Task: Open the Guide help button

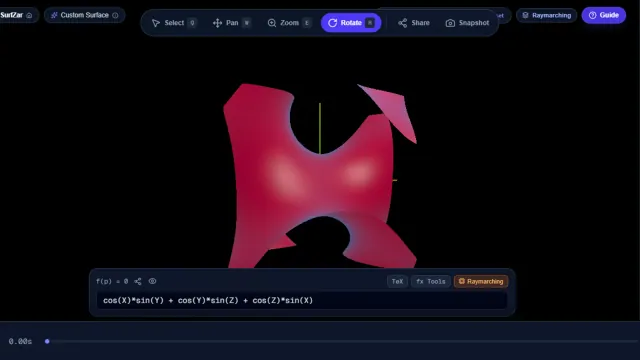Action: (x=604, y=15)
